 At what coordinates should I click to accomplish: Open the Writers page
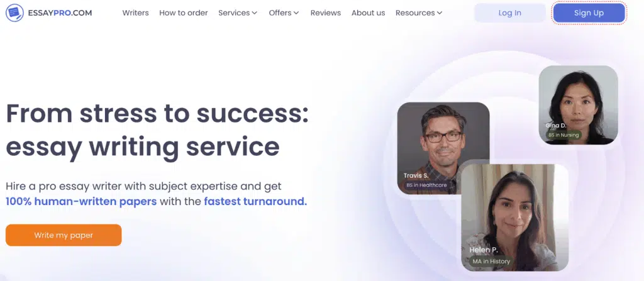(136, 13)
